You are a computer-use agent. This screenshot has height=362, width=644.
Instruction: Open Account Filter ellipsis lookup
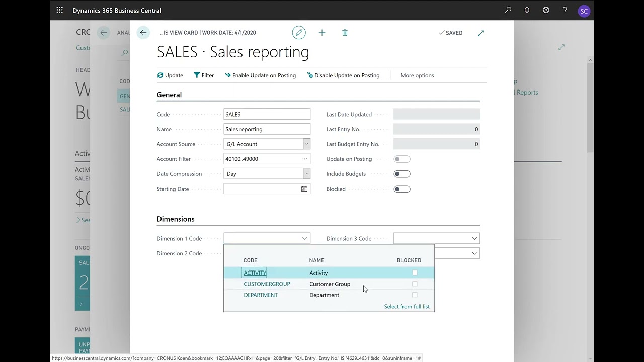point(305,159)
